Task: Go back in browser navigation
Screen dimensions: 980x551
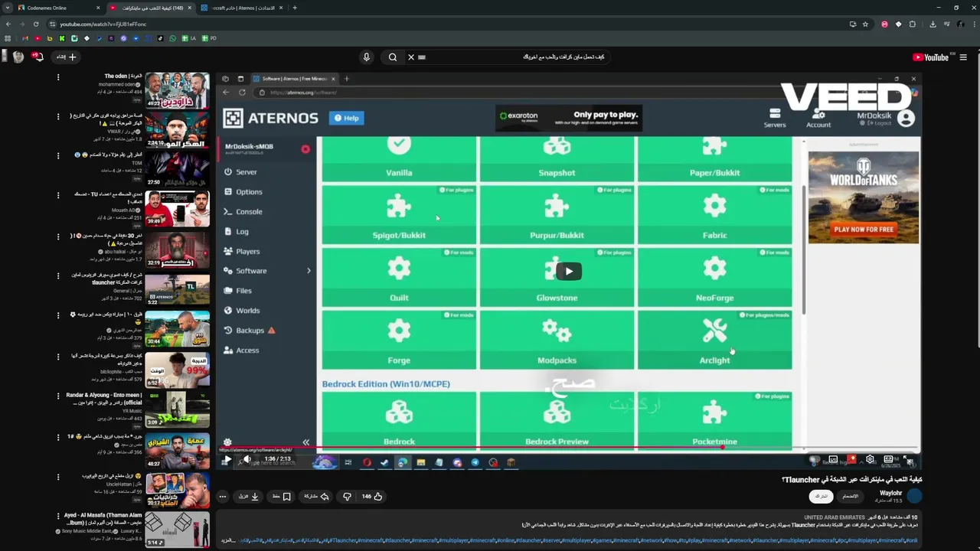Action: 8,24
